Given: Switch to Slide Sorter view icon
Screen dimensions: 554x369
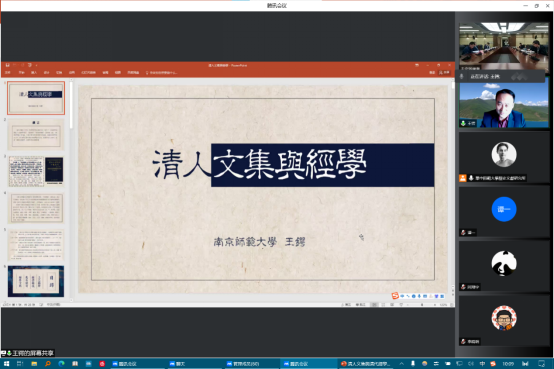Looking at the screenshot, I should click(x=383, y=305).
